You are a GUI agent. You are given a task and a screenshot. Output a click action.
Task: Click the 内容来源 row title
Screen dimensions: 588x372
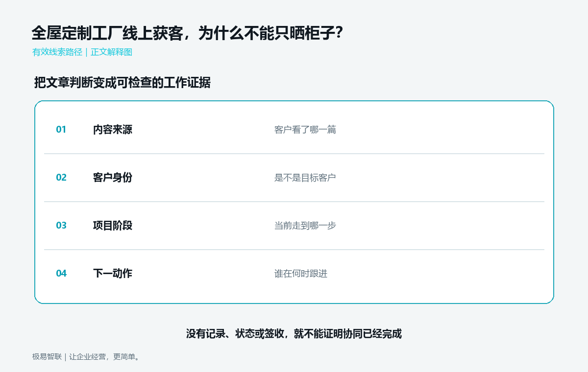[113, 130]
